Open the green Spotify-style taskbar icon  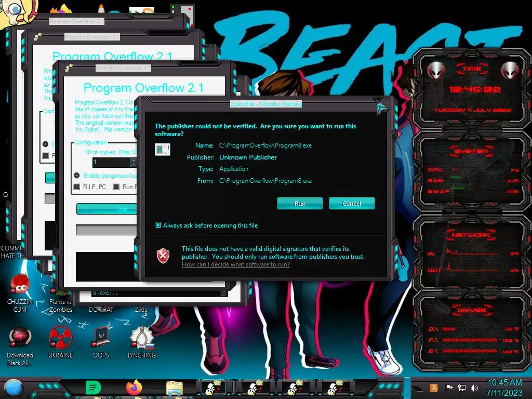(x=94, y=388)
